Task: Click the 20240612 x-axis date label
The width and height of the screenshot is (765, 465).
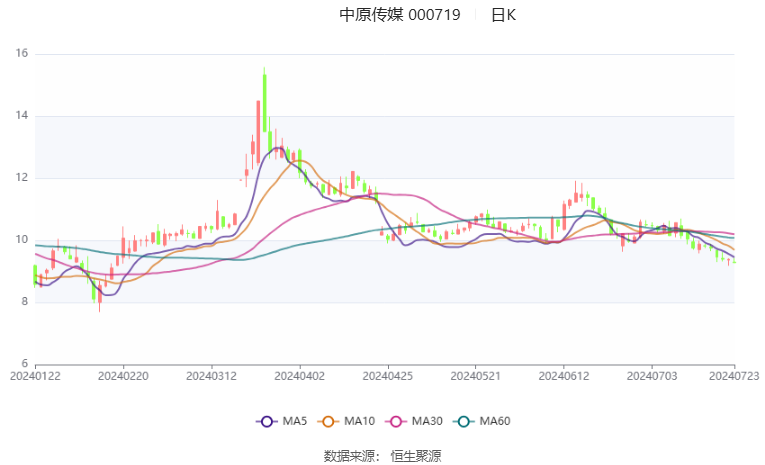Action: tap(564, 376)
